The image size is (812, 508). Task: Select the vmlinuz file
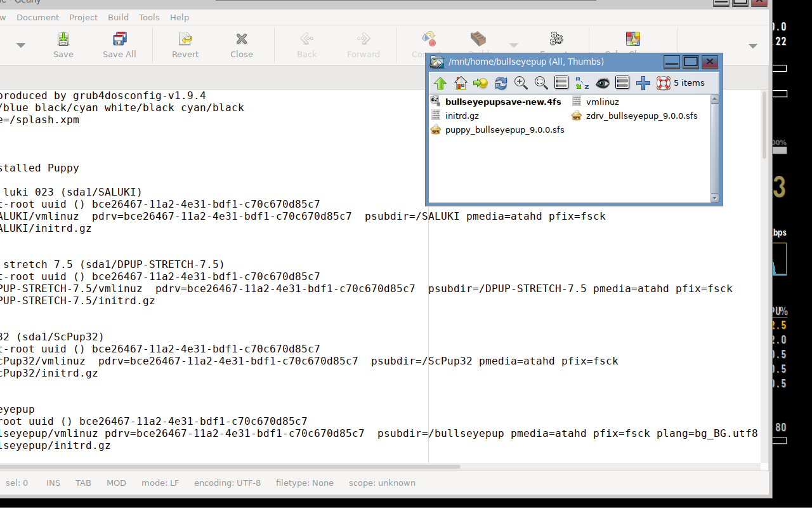click(x=595, y=102)
